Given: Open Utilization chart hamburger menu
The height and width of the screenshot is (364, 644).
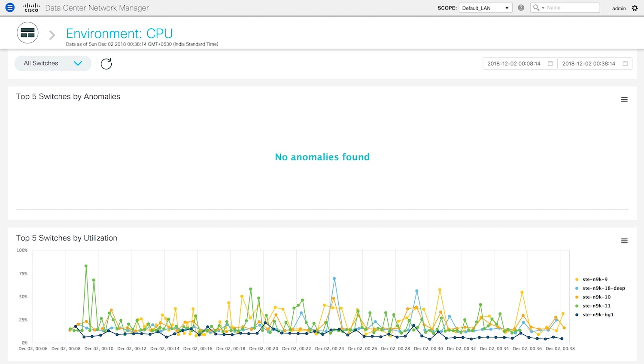Looking at the screenshot, I should 624,241.
